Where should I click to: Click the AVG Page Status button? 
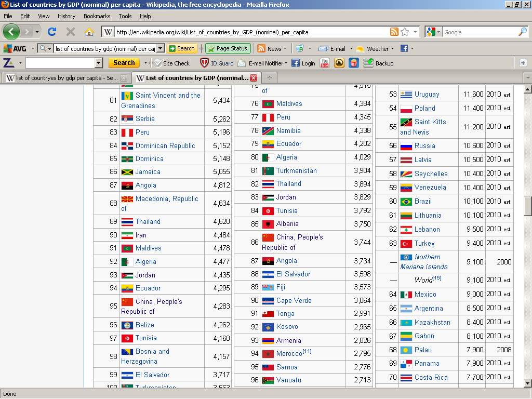(228, 48)
